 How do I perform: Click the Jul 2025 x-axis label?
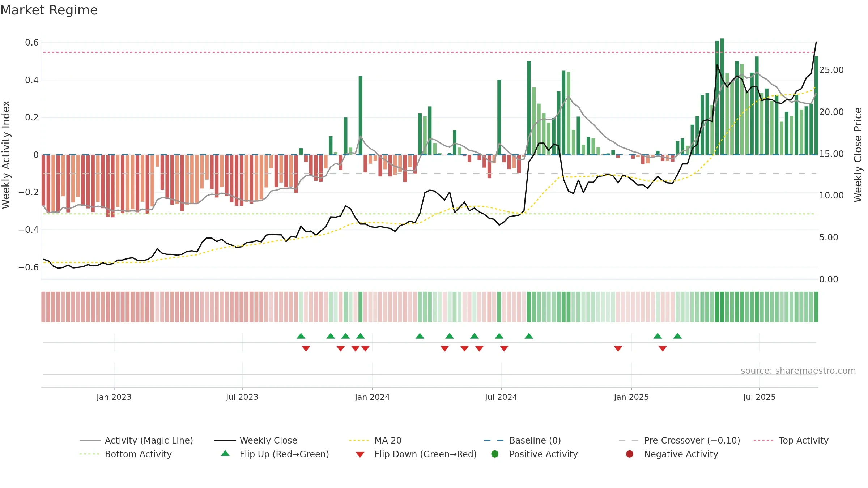pos(759,397)
